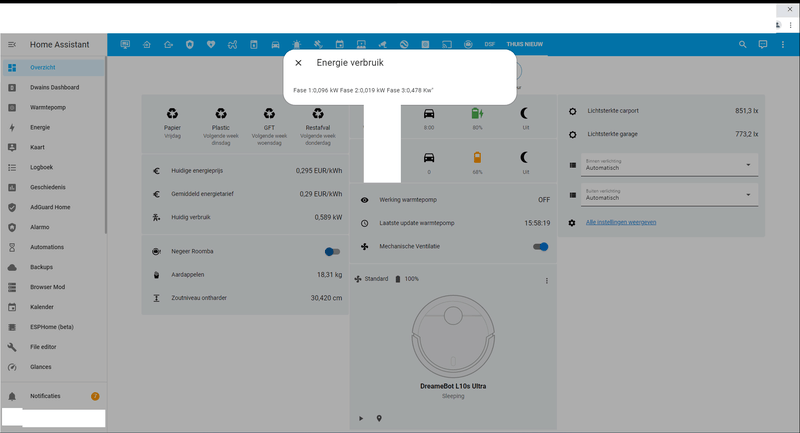This screenshot has height=433, width=800.
Task: Open the Gemiddeld energietarief row
Action: (246, 194)
